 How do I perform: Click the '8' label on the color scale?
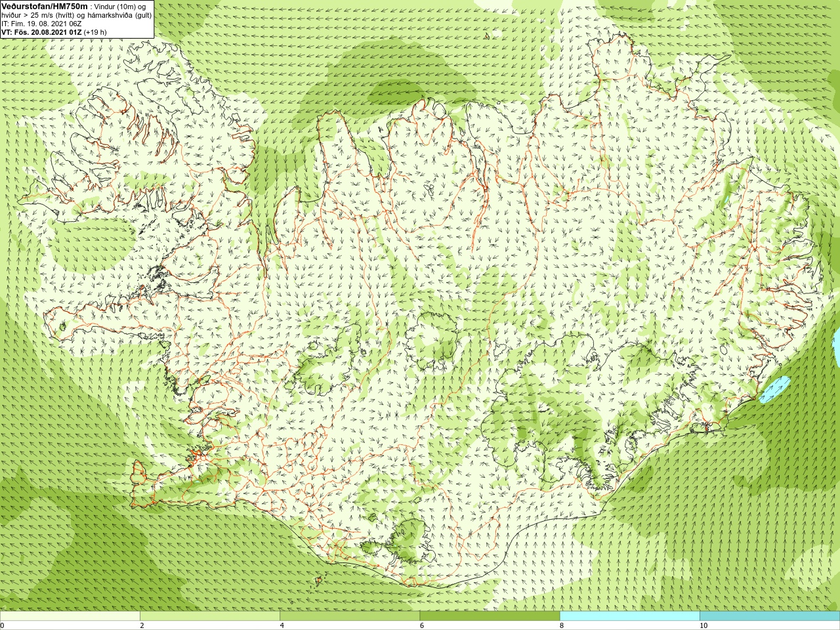(x=562, y=625)
